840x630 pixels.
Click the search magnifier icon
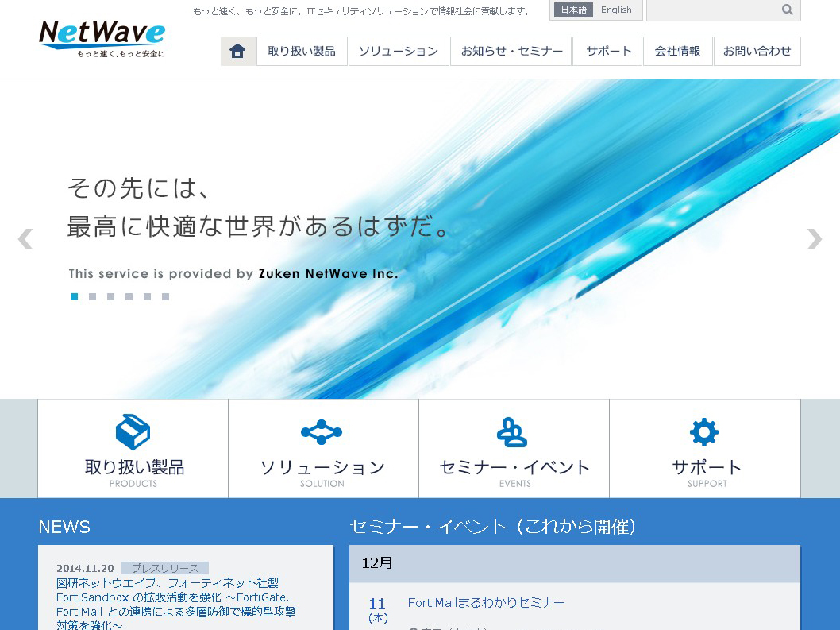coord(787,10)
